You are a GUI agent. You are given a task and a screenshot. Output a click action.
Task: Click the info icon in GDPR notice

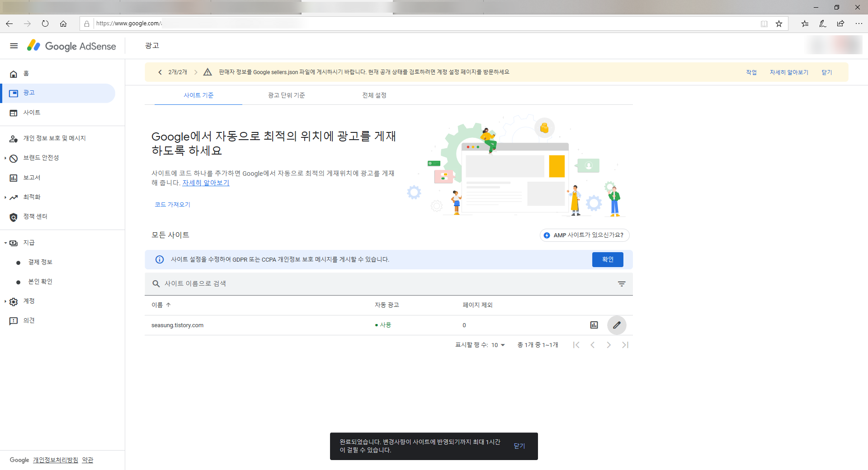[x=160, y=260]
